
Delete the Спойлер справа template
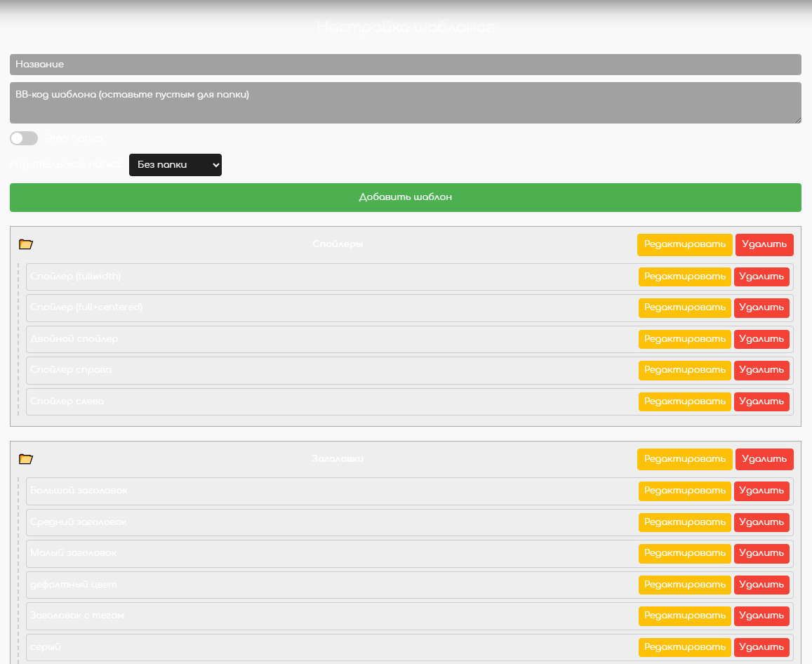[761, 370]
